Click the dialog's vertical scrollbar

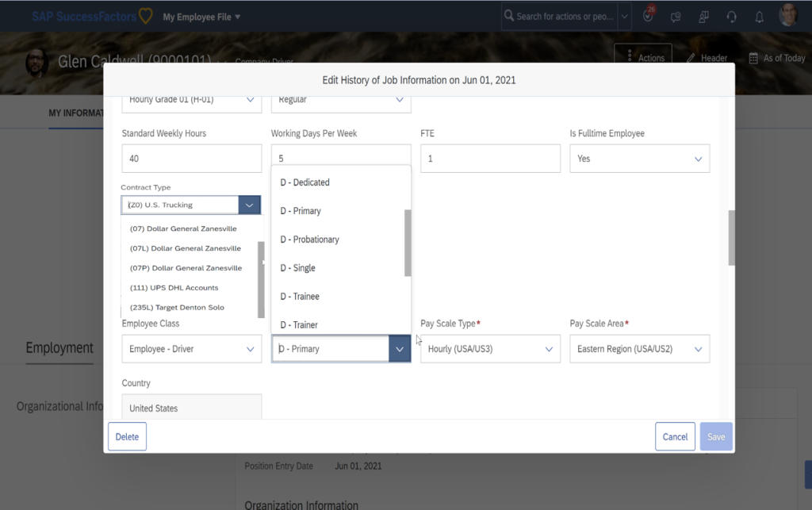[x=731, y=238]
